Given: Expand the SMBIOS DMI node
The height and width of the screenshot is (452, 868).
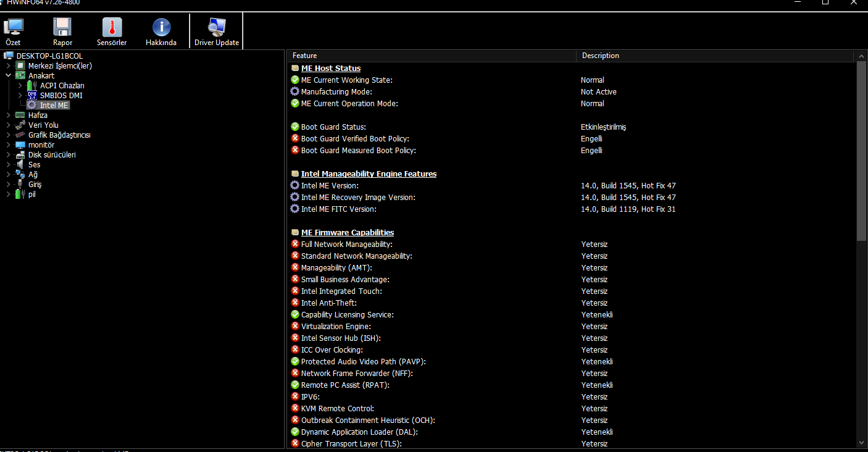Looking at the screenshot, I should [x=20, y=96].
